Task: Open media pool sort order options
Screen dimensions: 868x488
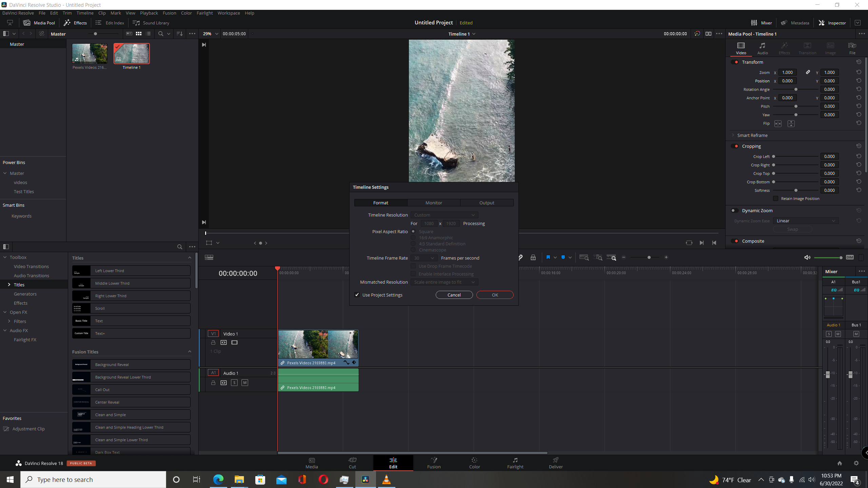Action: (x=180, y=34)
